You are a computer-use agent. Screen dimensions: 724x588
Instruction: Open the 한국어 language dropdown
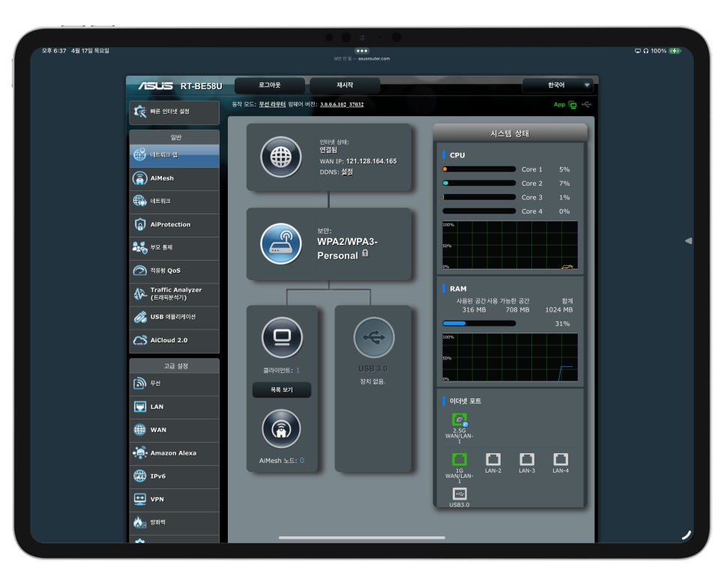(x=558, y=85)
